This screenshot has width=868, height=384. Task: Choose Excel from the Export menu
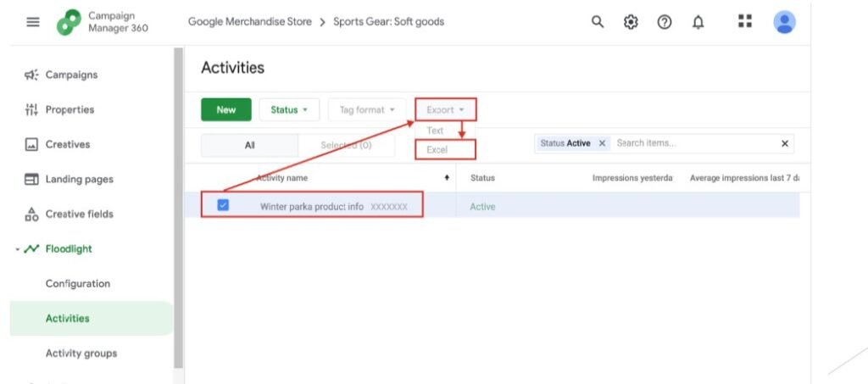coord(445,150)
